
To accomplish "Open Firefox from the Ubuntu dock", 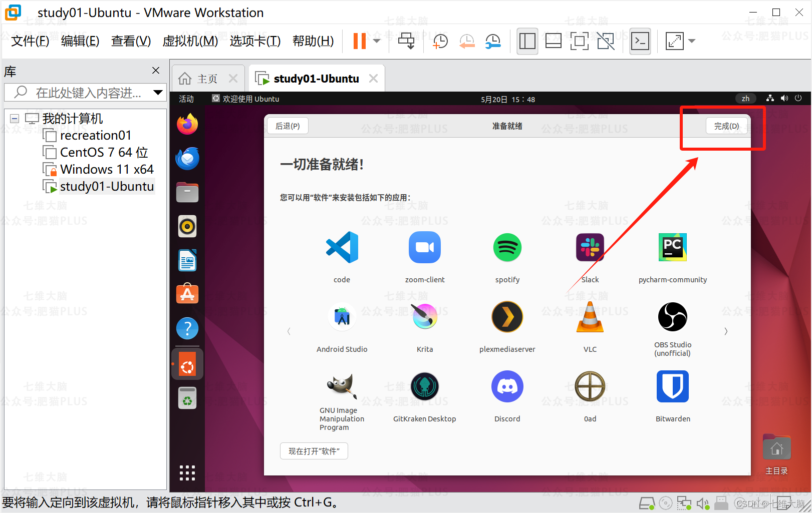I will pyautogui.click(x=187, y=124).
